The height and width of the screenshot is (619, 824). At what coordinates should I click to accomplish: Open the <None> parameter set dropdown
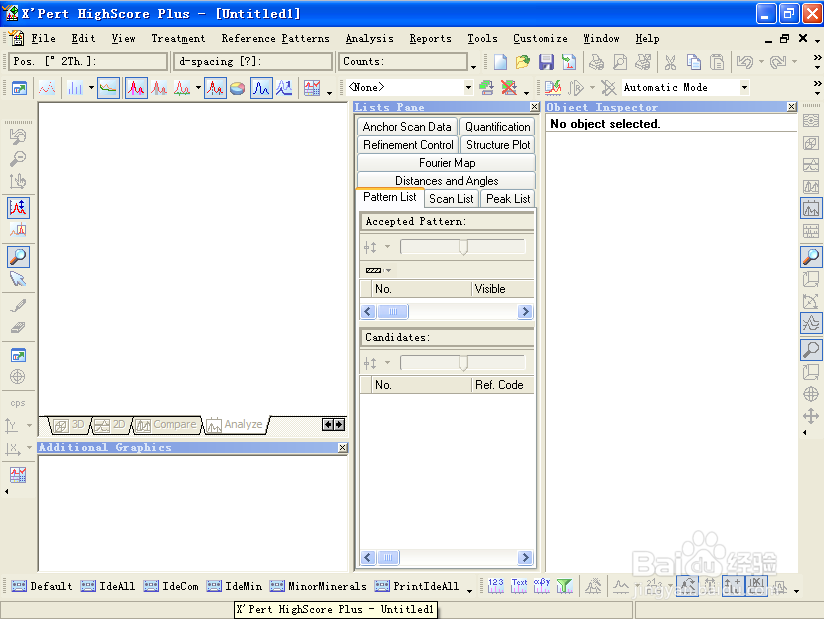coord(468,88)
